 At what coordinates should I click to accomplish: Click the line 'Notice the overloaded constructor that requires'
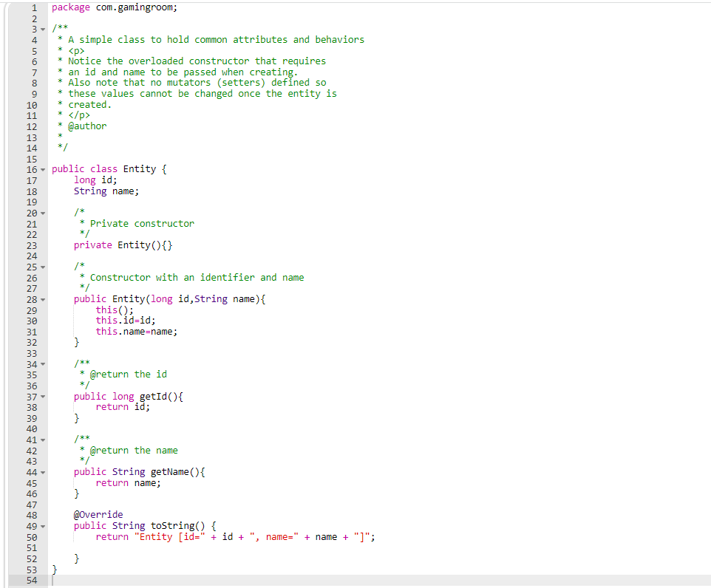[x=197, y=61]
